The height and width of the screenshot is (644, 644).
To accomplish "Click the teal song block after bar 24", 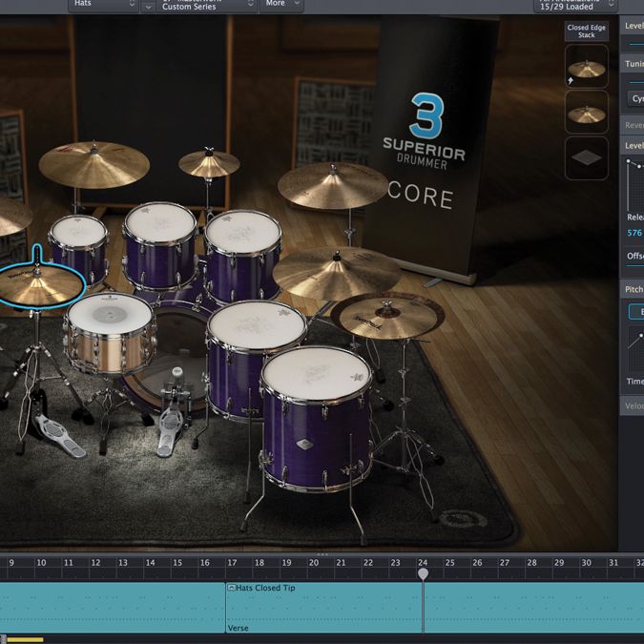I will pos(534,608).
